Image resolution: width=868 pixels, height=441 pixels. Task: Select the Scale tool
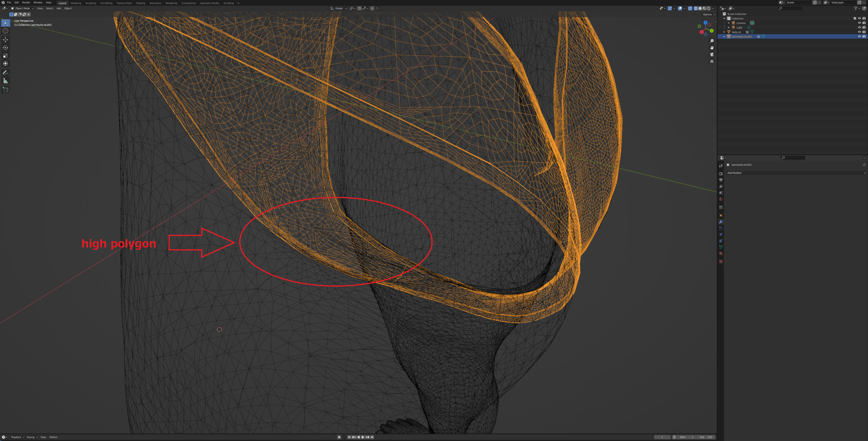(5, 56)
